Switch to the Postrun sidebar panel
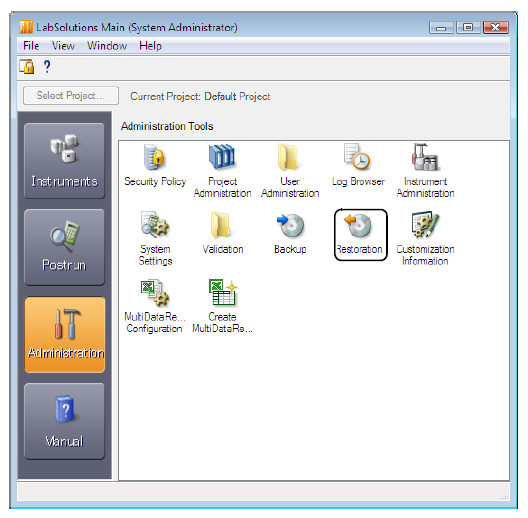The width and height of the screenshot is (528, 518). pyautogui.click(x=64, y=247)
